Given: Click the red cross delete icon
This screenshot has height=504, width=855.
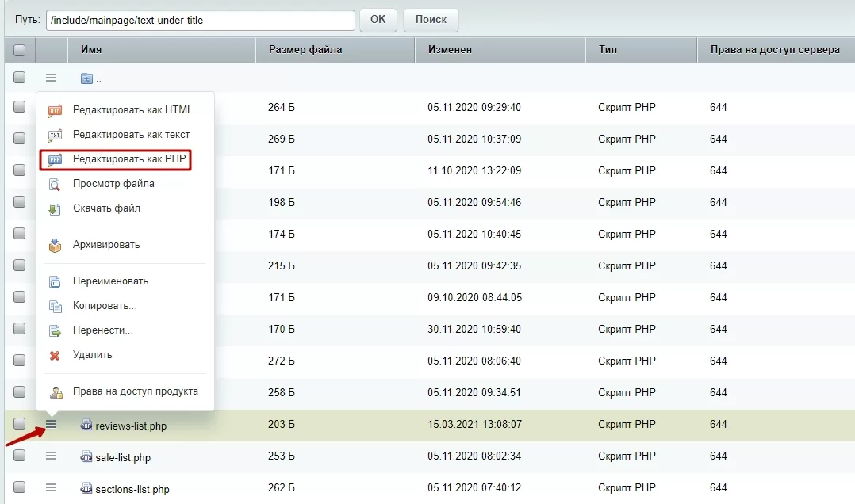Looking at the screenshot, I should 55,356.
